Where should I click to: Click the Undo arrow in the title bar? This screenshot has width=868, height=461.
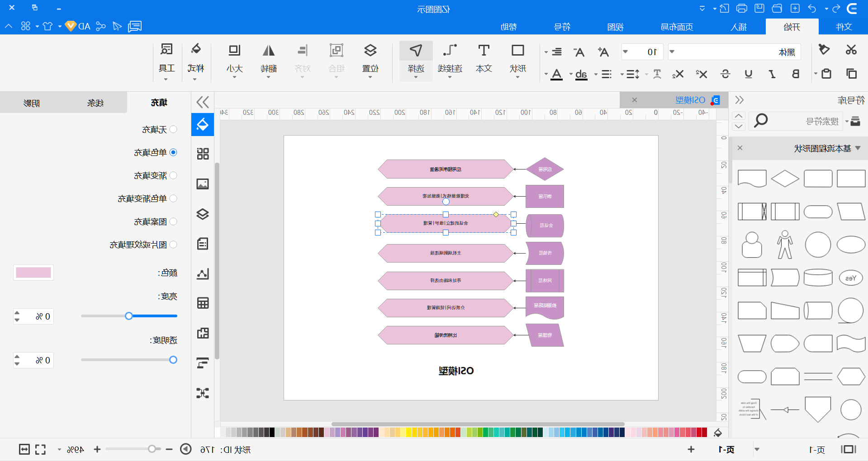click(x=812, y=9)
